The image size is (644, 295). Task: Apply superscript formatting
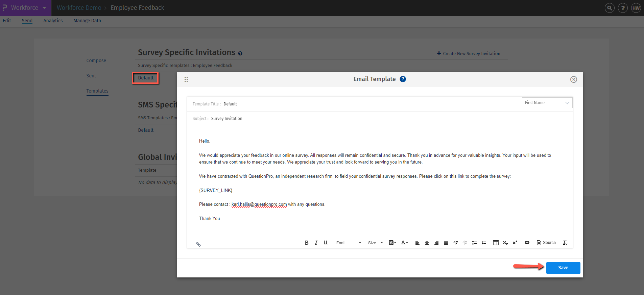tap(515, 243)
